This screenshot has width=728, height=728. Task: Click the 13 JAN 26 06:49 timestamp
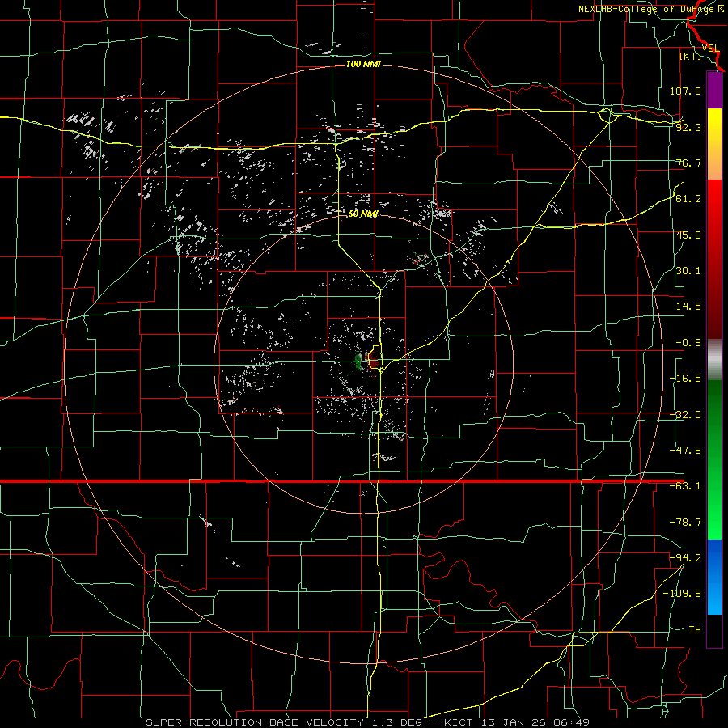(534, 722)
